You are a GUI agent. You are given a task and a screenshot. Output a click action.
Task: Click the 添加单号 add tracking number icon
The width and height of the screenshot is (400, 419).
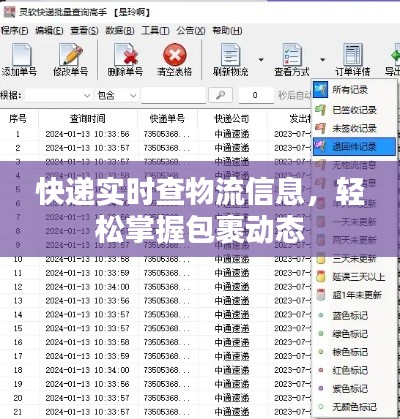pyautogui.click(x=21, y=55)
